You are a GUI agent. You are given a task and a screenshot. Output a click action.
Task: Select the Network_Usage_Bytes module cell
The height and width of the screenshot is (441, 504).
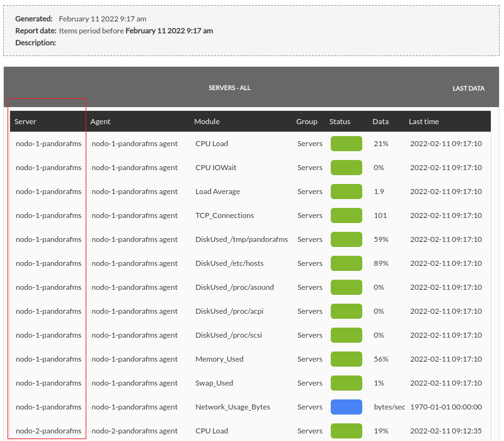tap(232, 407)
